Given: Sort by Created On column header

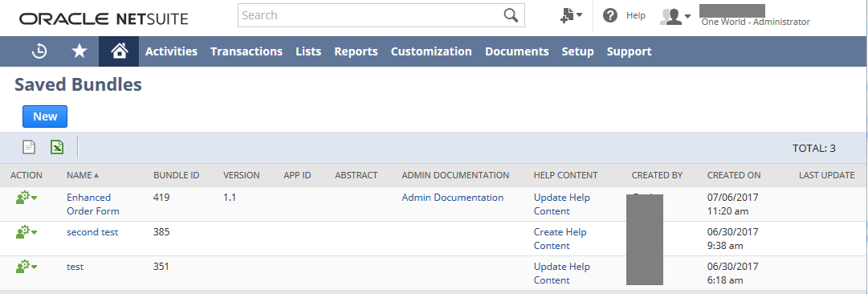Looking at the screenshot, I should coord(734,175).
